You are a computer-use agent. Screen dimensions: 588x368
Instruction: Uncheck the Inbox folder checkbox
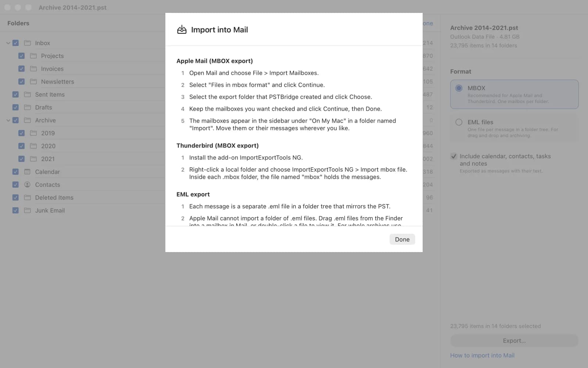tap(15, 43)
